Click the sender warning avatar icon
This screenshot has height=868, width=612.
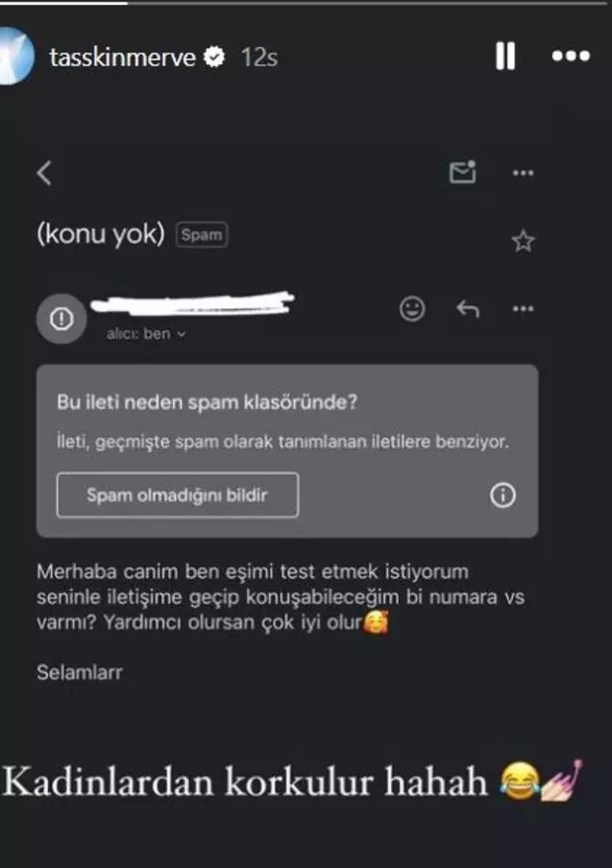click(61, 319)
